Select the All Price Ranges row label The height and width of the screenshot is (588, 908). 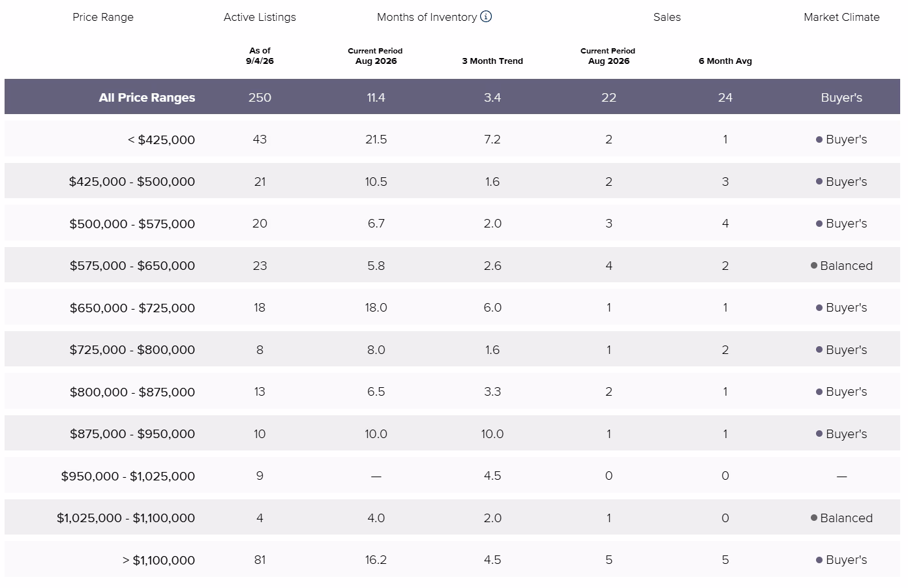147,97
